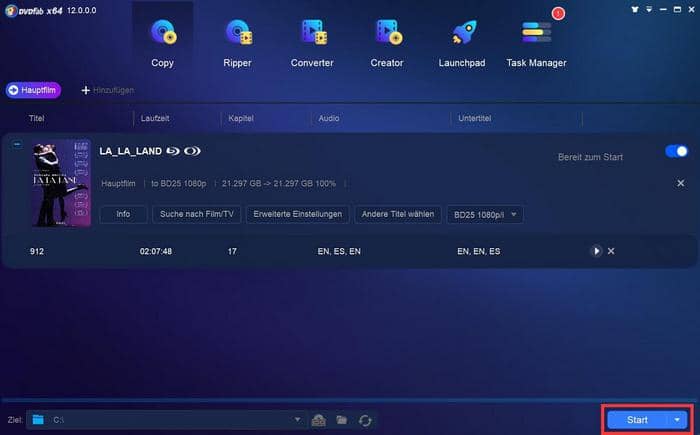Click the blue folder icon in Ziel field

tap(38, 420)
